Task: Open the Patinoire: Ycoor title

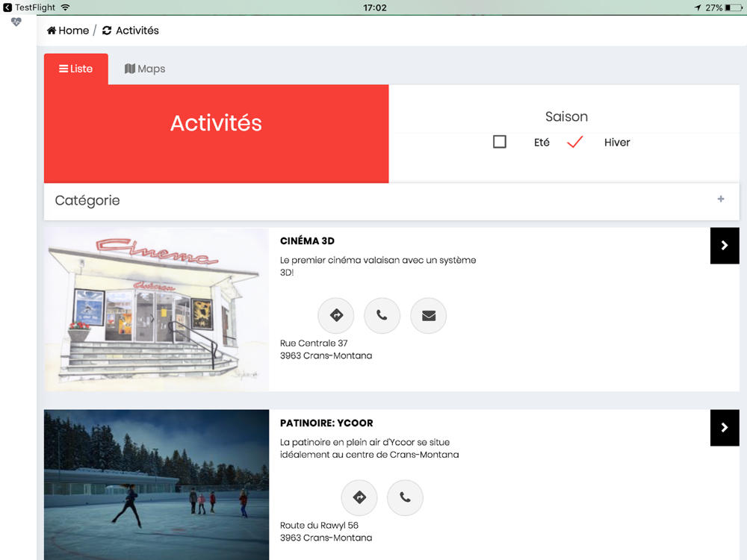Action: [x=326, y=423]
